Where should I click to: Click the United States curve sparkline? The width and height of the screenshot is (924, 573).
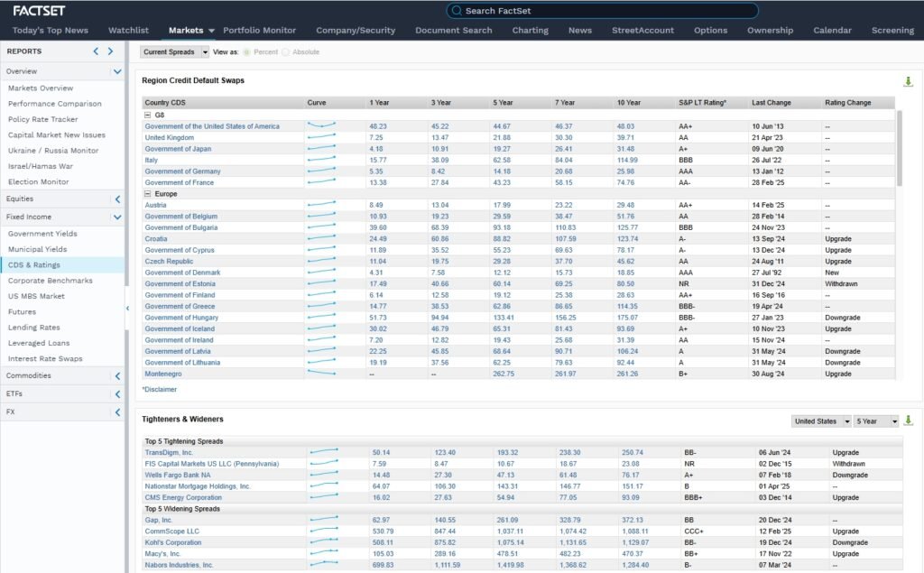point(321,126)
